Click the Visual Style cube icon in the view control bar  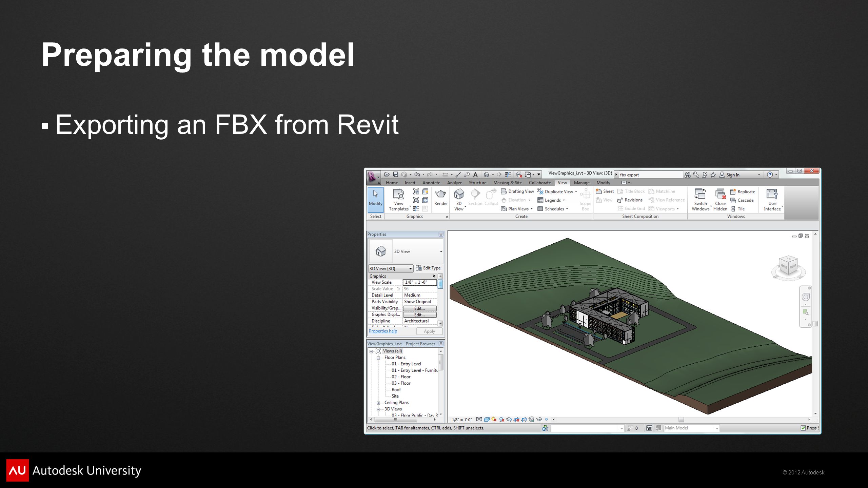tap(487, 420)
